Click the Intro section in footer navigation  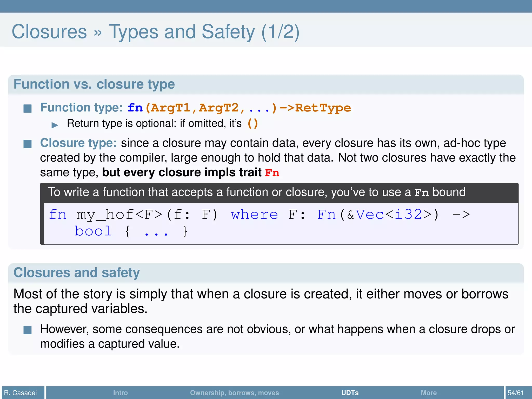pos(120,393)
